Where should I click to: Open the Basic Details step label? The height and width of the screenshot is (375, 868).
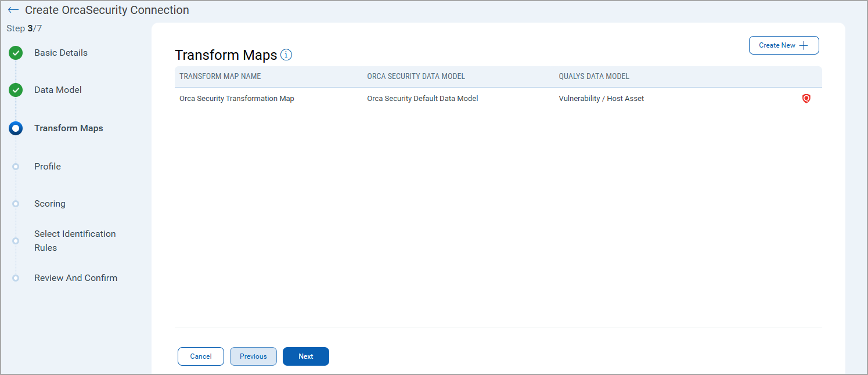tap(61, 53)
